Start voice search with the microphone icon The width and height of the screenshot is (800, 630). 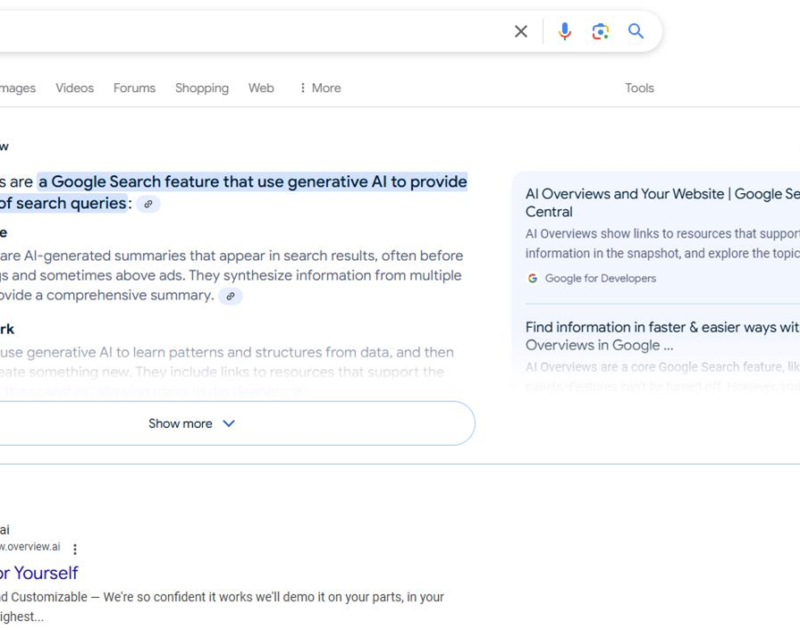(x=565, y=32)
